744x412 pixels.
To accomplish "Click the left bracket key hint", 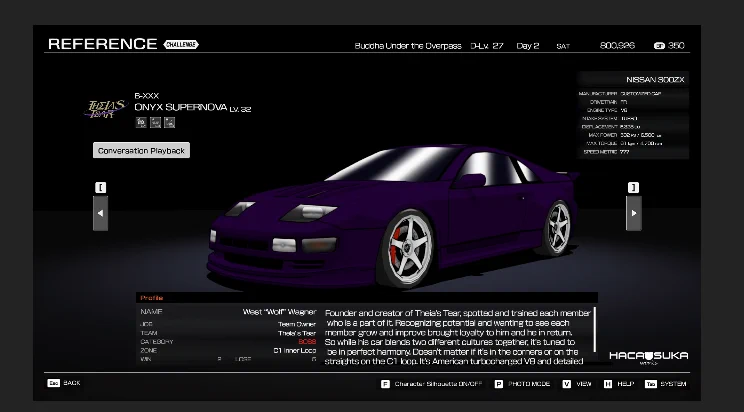I will (x=100, y=187).
